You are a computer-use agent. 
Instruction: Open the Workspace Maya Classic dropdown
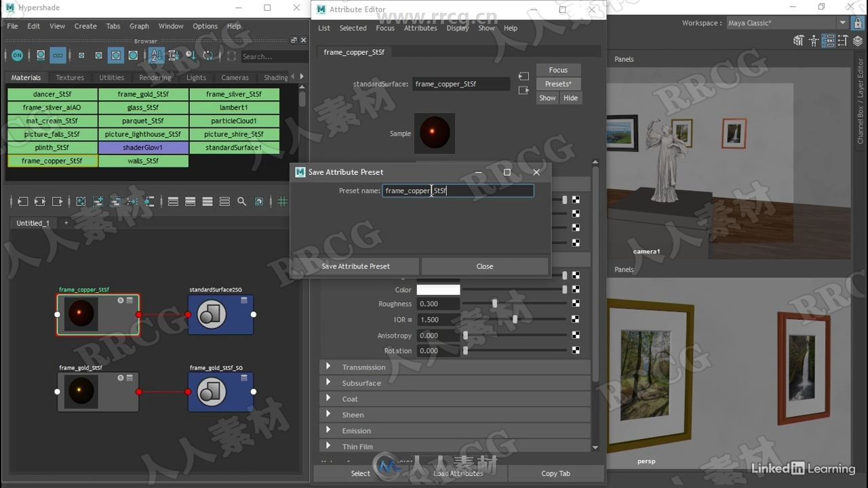click(x=787, y=23)
